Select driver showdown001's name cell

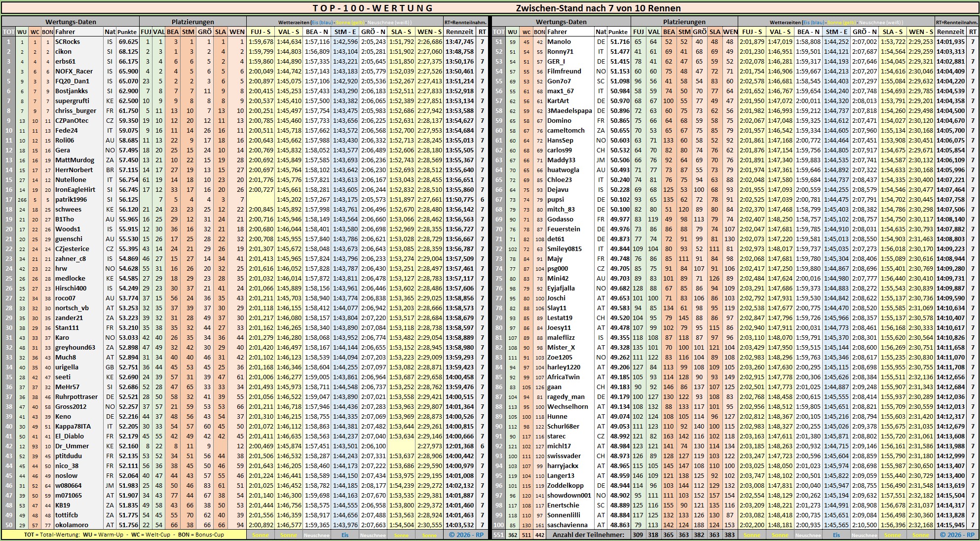click(x=568, y=496)
